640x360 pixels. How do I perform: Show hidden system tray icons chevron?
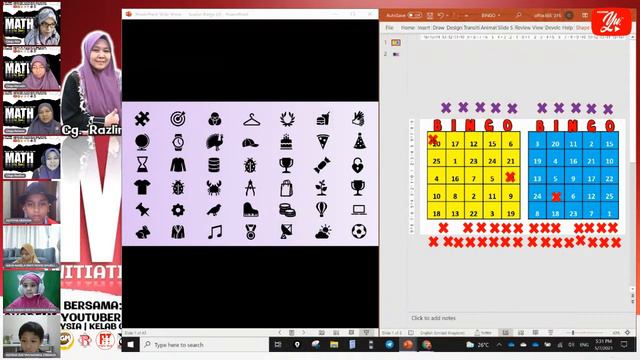click(499, 345)
